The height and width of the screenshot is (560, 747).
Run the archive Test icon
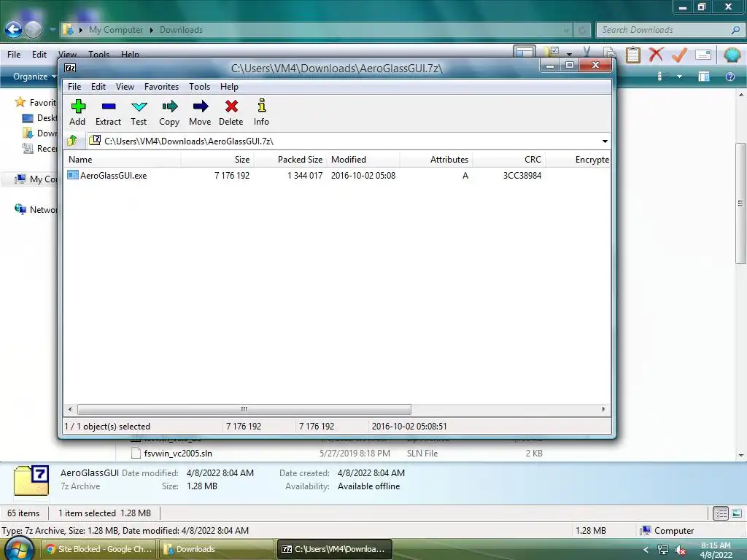(139, 106)
